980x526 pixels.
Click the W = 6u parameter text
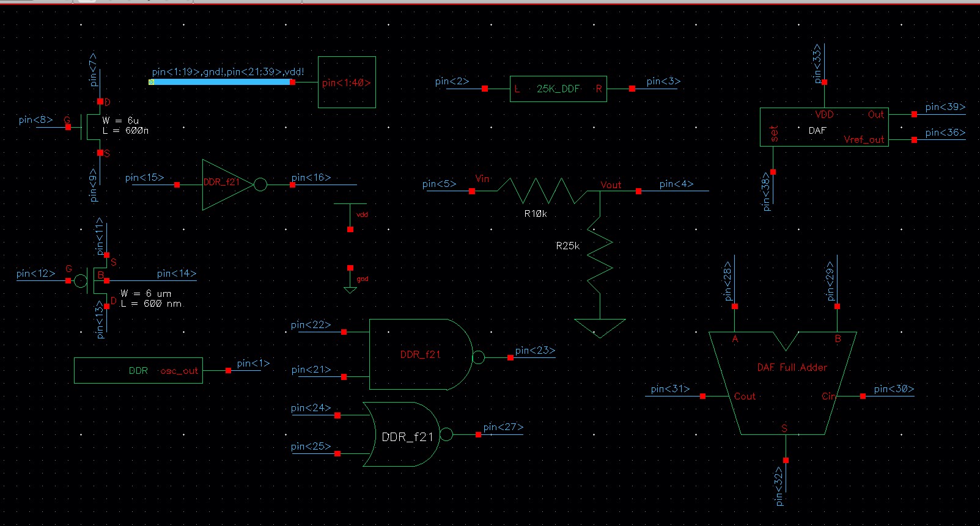coord(120,121)
